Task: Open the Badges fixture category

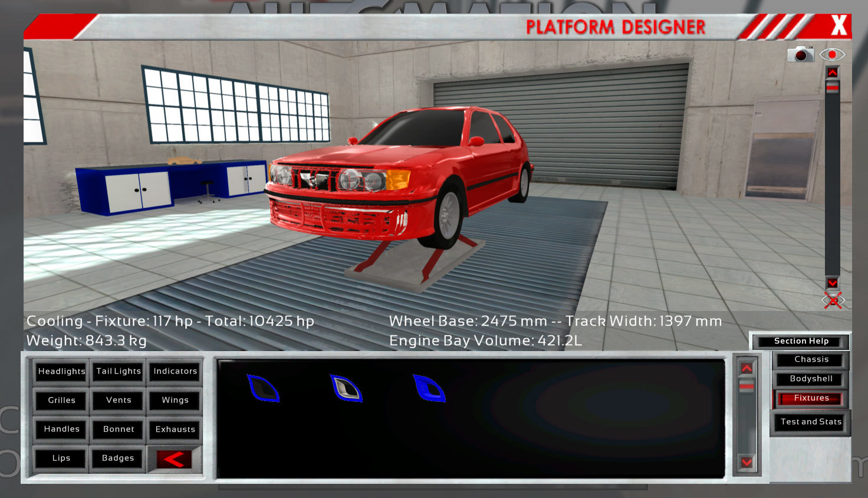Action: (118, 458)
